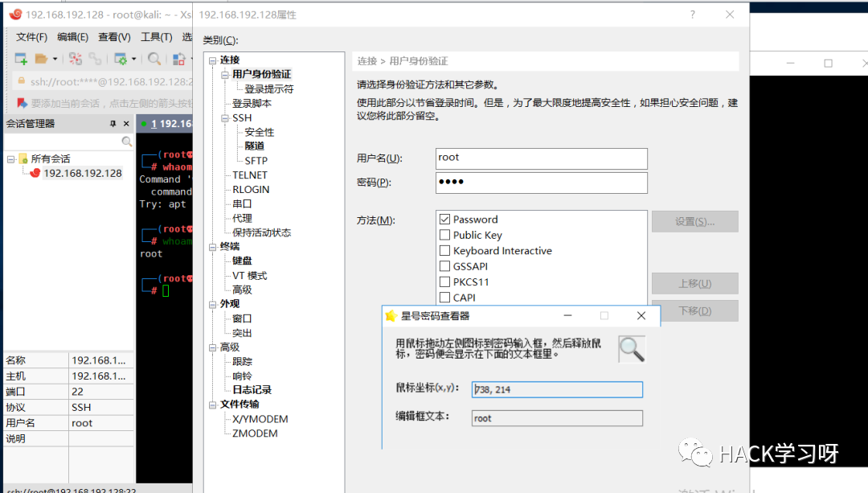The height and width of the screenshot is (493, 868).
Task: Select 登录提示符 in category tree
Action: [269, 89]
